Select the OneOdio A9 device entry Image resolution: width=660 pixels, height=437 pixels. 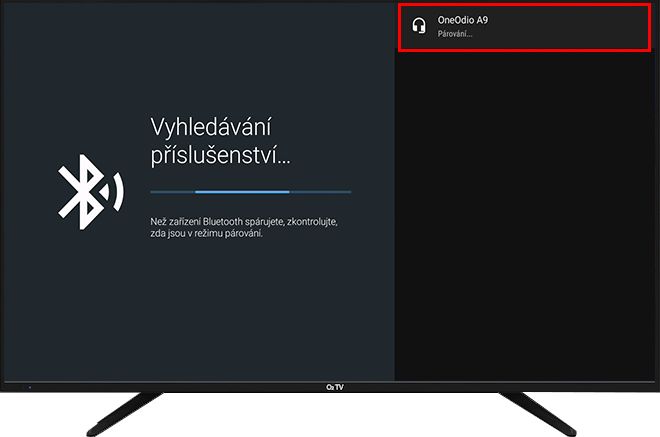click(x=526, y=27)
